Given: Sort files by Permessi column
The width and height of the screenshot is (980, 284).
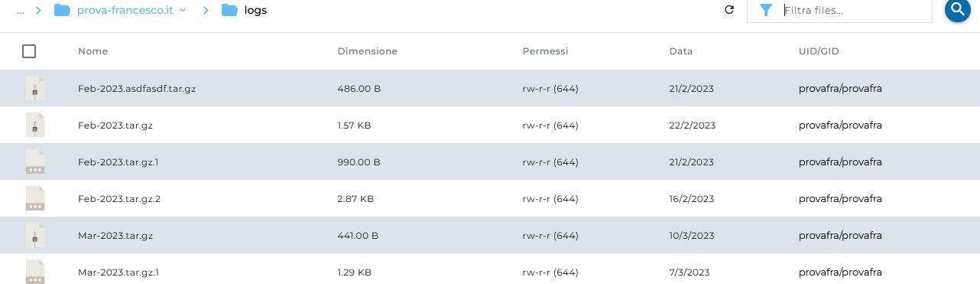Looking at the screenshot, I should [x=545, y=51].
